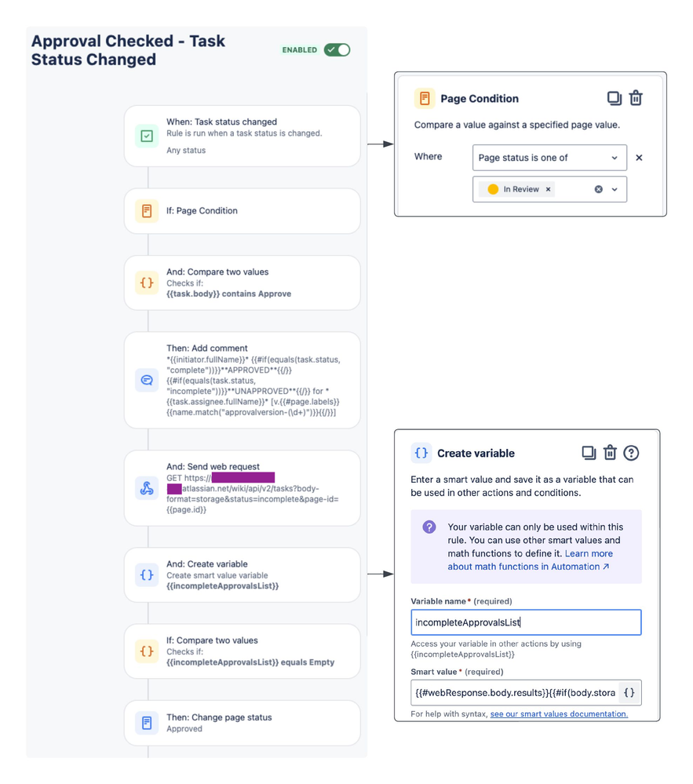Delete the Page Condition component

coord(636,98)
